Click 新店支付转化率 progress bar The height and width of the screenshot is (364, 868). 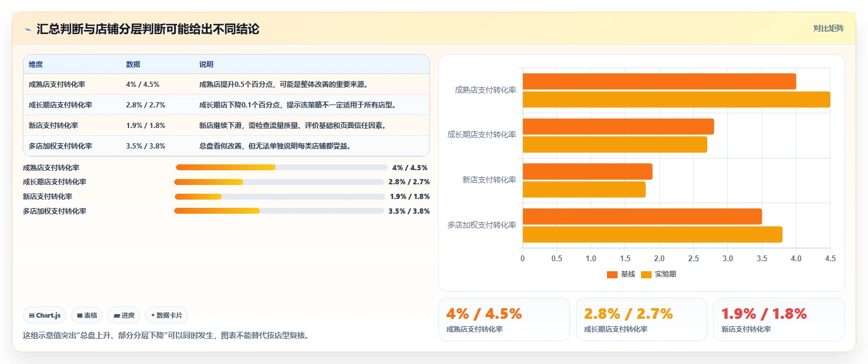tap(280, 196)
